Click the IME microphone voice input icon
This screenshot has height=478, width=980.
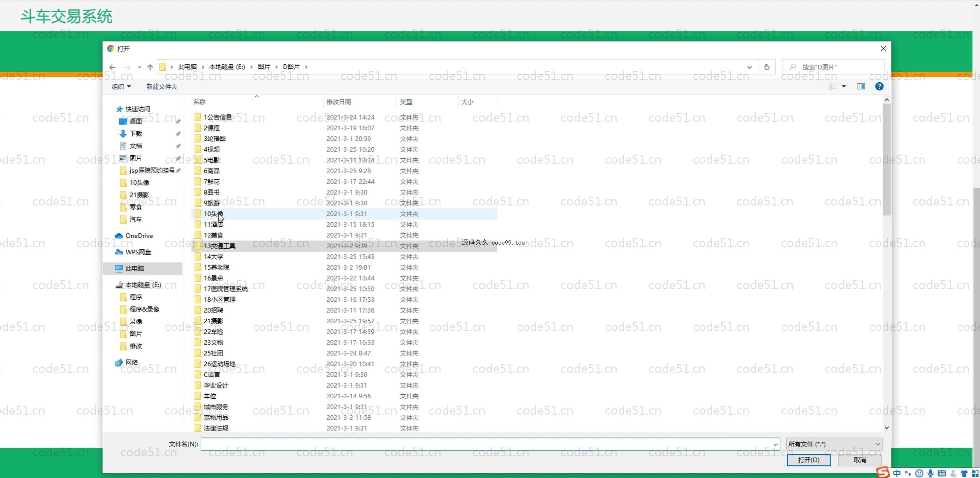pos(931,473)
